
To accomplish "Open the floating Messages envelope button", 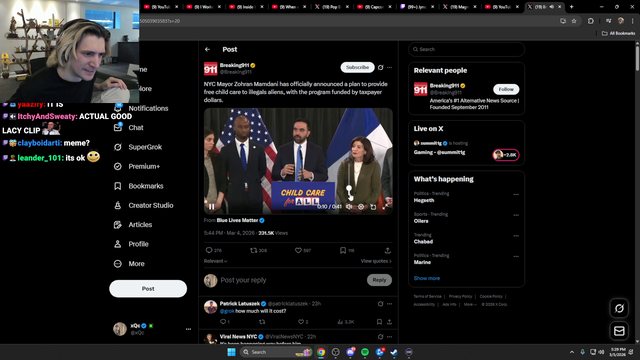I will pyautogui.click(x=619, y=331).
